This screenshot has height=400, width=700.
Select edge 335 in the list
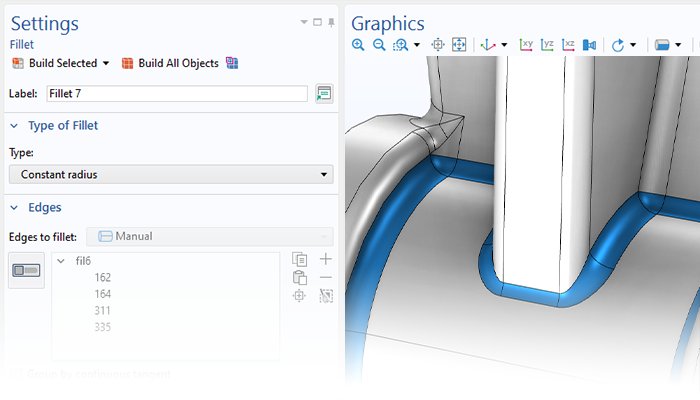[x=102, y=327]
